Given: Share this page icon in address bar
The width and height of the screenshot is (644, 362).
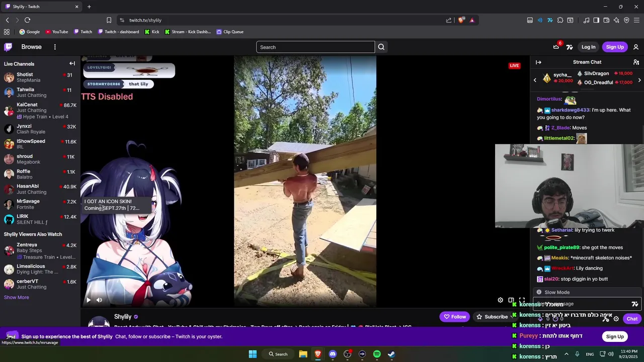Looking at the screenshot, I should 449,20.
